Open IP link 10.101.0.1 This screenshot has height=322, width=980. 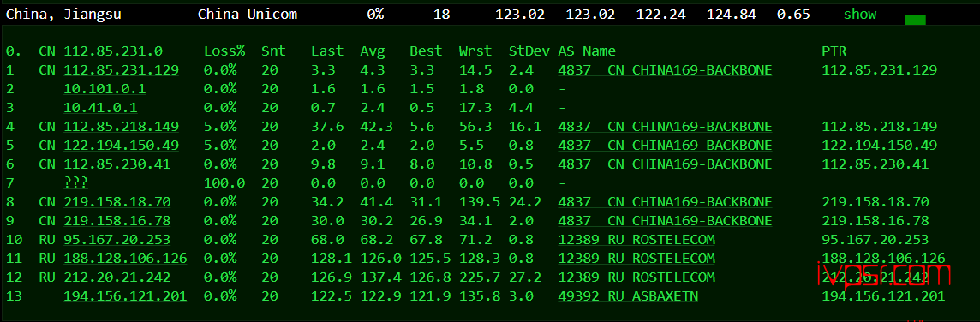pyautogui.click(x=105, y=89)
